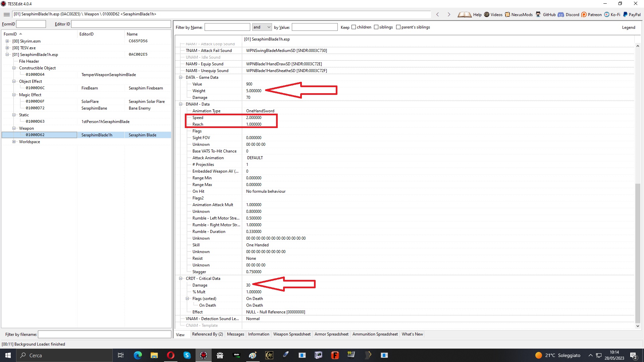Open the Patreon link

pyautogui.click(x=591, y=14)
